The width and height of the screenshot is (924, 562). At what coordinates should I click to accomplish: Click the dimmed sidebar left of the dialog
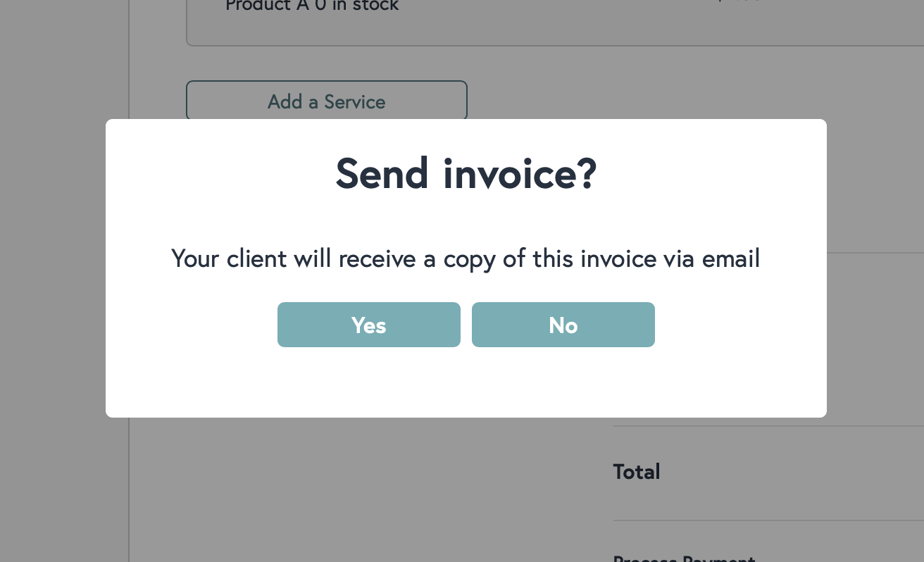63,282
